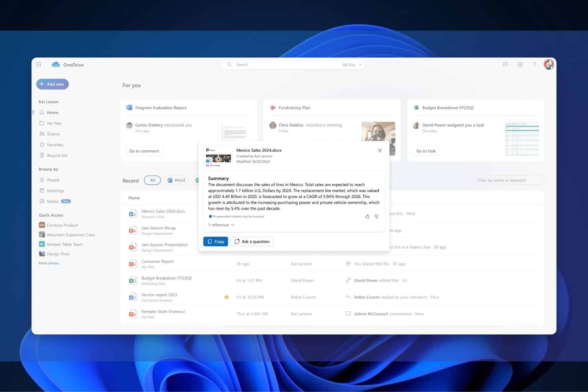Click the Add new button

point(52,84)
